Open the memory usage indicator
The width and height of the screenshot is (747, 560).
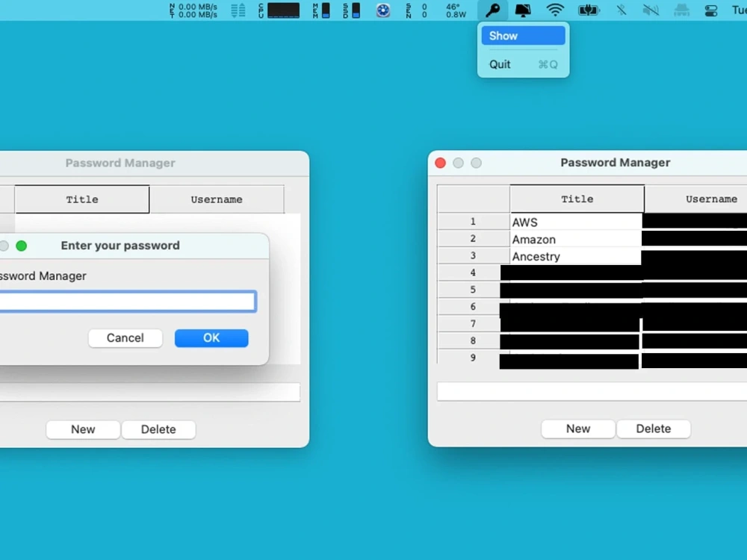click(x=321, y=10)
